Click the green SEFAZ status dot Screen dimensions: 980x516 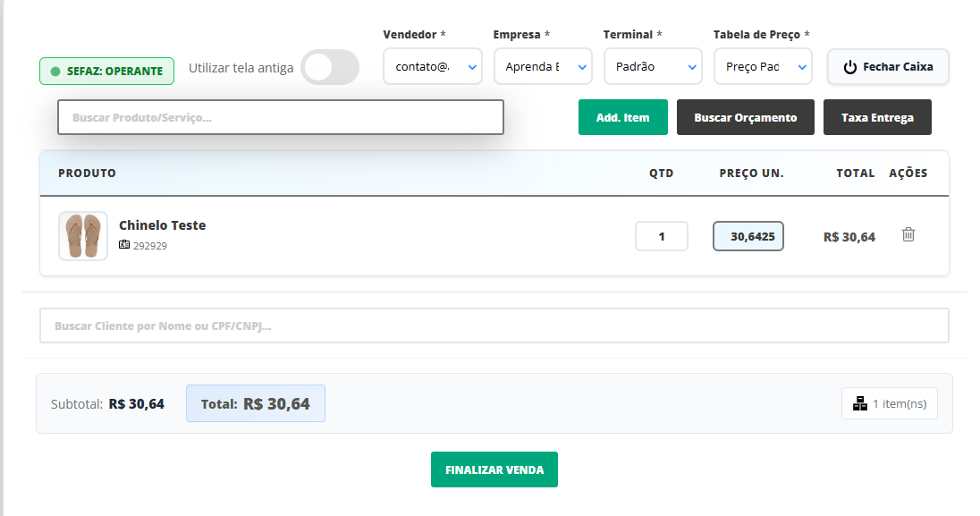click(x=55, y=72)
